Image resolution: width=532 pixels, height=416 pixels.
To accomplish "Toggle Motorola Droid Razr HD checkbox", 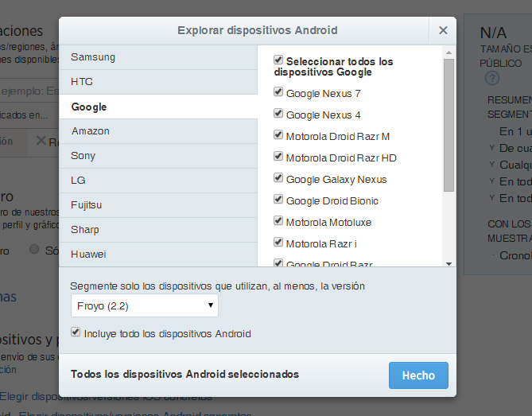I will point(278,156).
